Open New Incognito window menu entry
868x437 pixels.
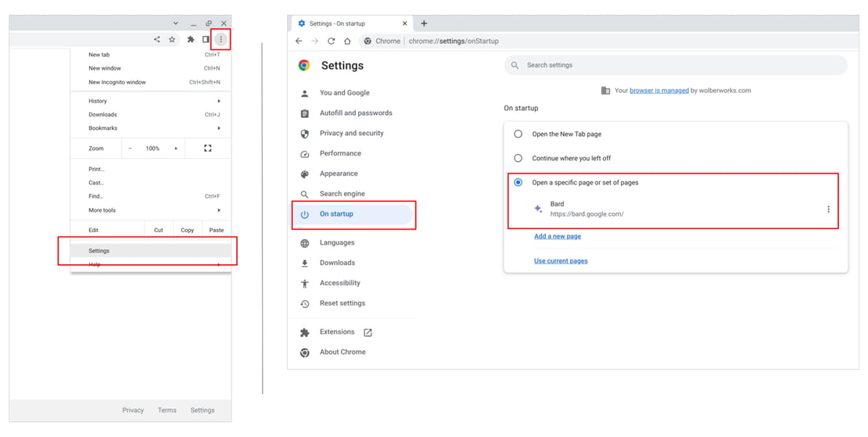click(x=151, y=82)
